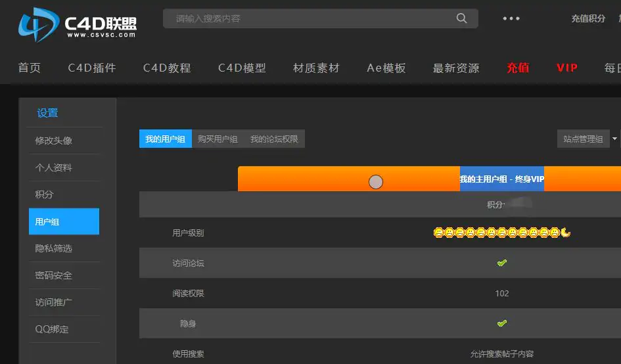Viewport: 621px width, 364px height.
Task: Expand the 站点管理组 dropdown arrow
Action: click(x=614, y=139)
